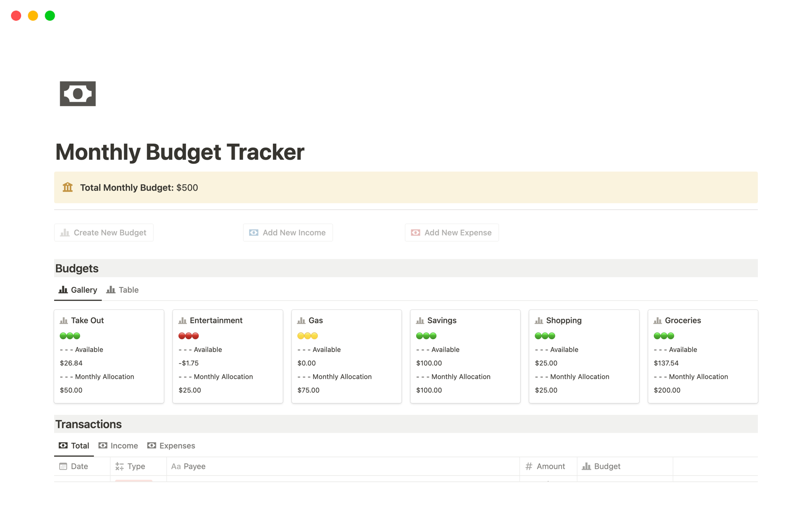
Task: Switch to the Table view of Budgets
Action: [122, 290]
